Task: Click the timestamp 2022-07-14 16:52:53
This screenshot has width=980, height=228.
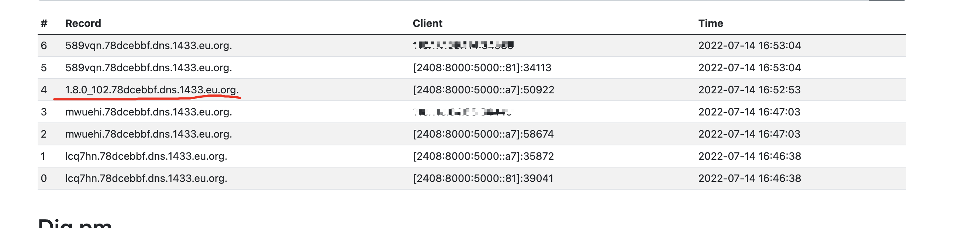Action: [x=749, y=90]
